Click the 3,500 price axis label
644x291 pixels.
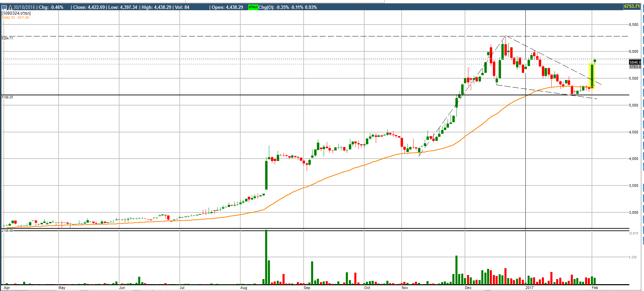coord(633,186)
